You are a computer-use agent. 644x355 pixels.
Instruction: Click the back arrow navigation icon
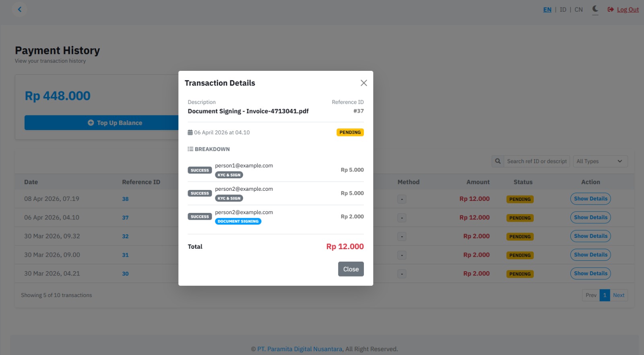[x=20, y=9]
